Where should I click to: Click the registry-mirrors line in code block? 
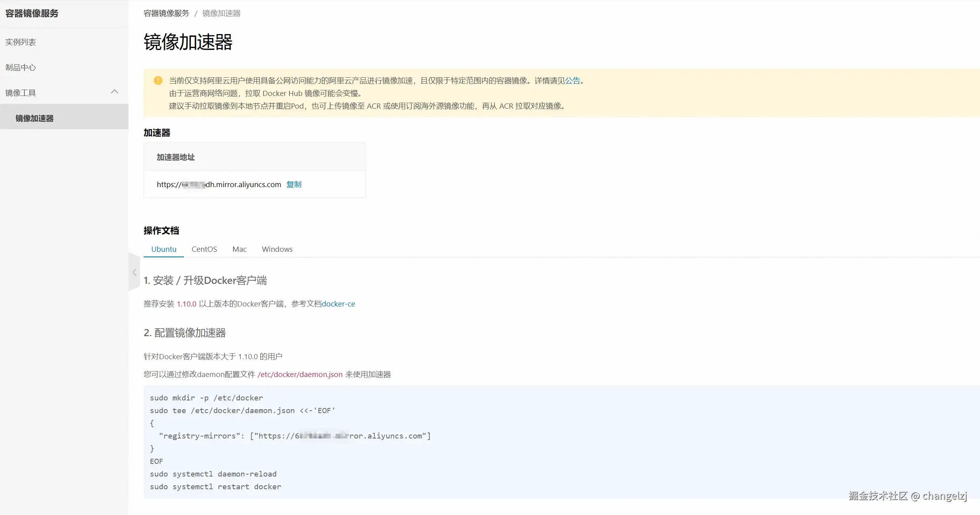tap(294, 436)
